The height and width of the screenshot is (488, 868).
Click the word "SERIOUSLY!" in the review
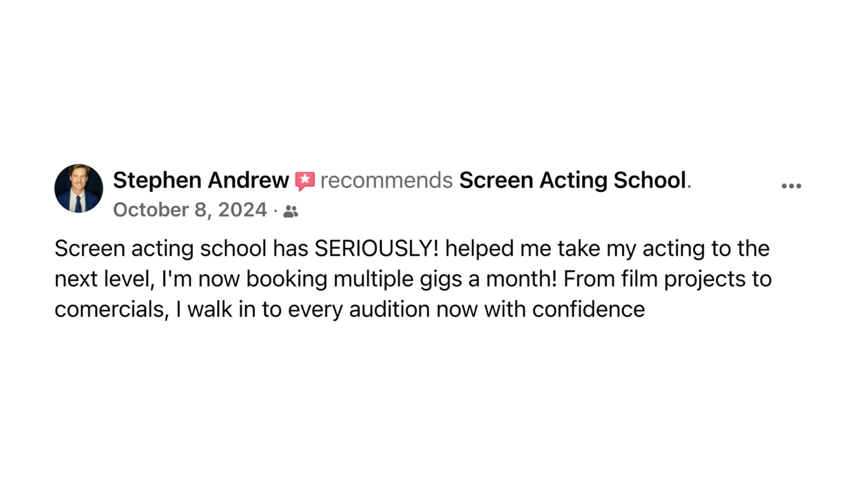376,248
